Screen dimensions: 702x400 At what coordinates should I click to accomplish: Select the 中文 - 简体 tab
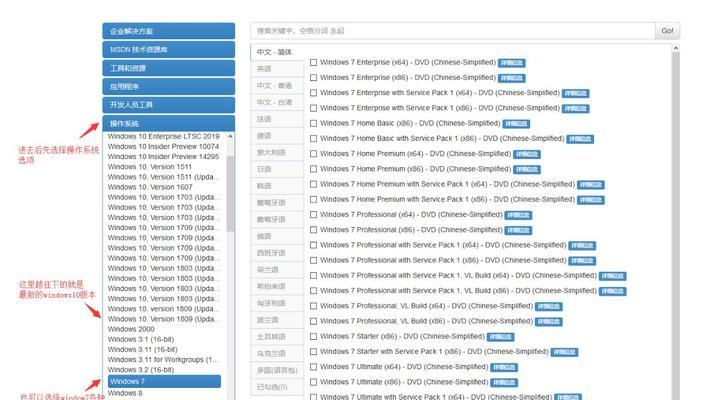pyautogui.click(x=277, y=52)
